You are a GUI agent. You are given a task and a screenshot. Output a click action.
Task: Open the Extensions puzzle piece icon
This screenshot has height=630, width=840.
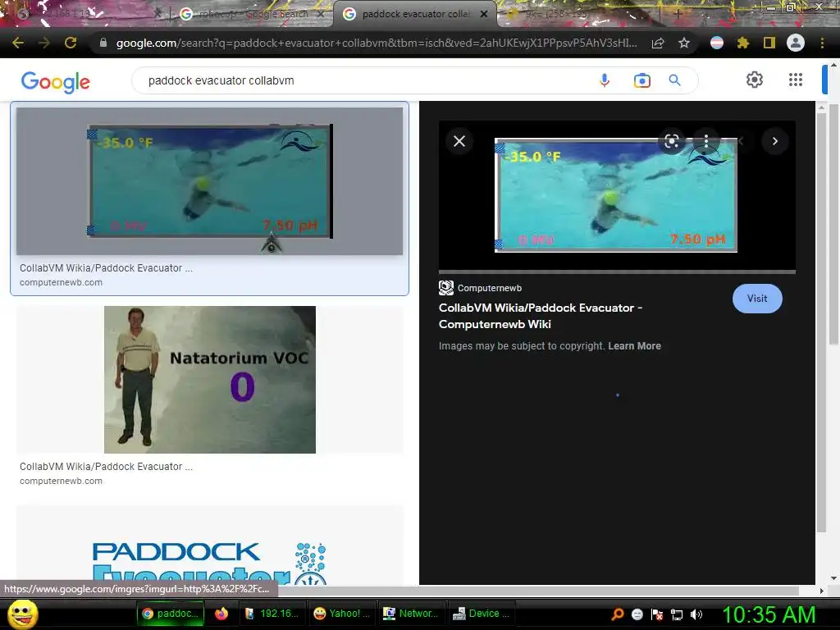pyautogui.click(x=743, y=43)
